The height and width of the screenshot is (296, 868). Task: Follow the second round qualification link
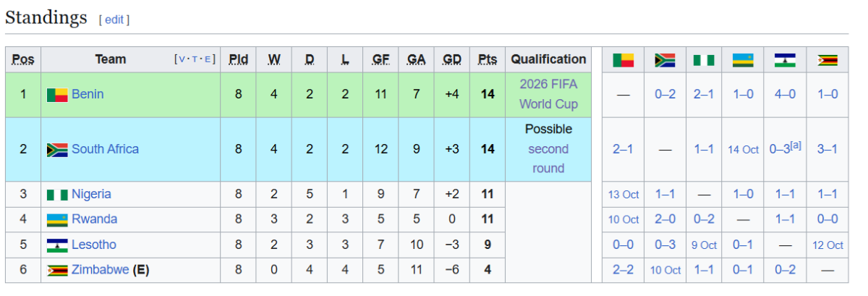pos(548,158)
